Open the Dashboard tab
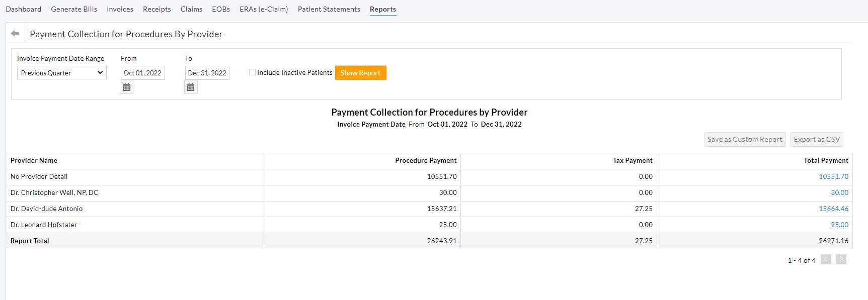Screen dimensions: 868x300 [x=23, y=9]
